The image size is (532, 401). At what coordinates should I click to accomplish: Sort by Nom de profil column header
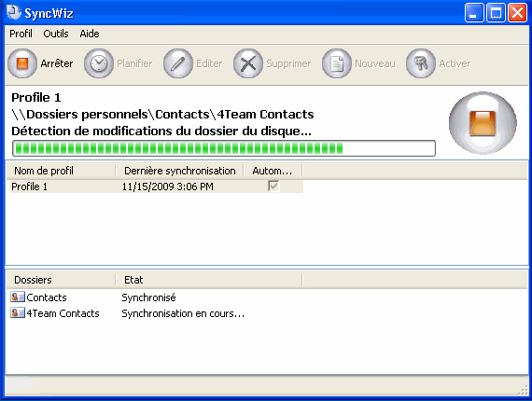pyautogui.click(x=61, y=171)
